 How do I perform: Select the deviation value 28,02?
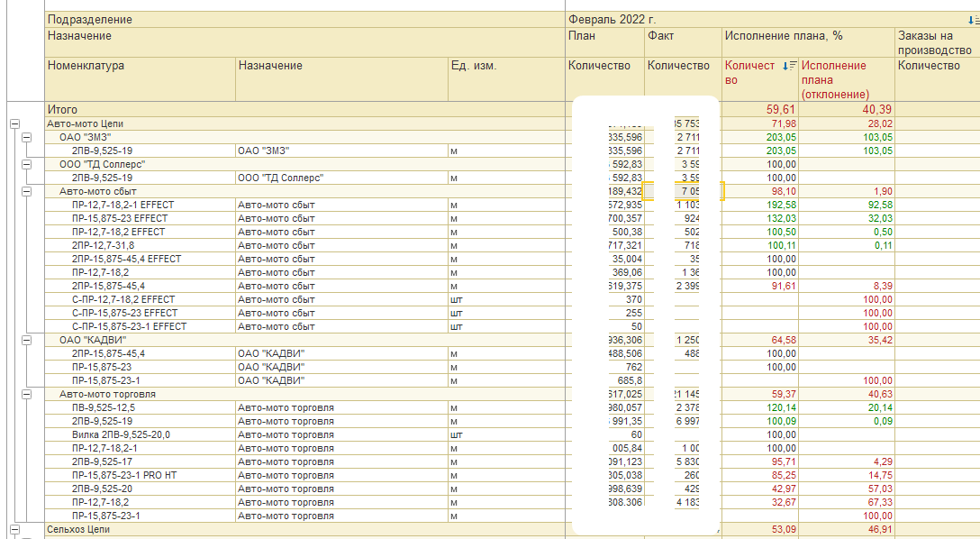coord(880,123)
